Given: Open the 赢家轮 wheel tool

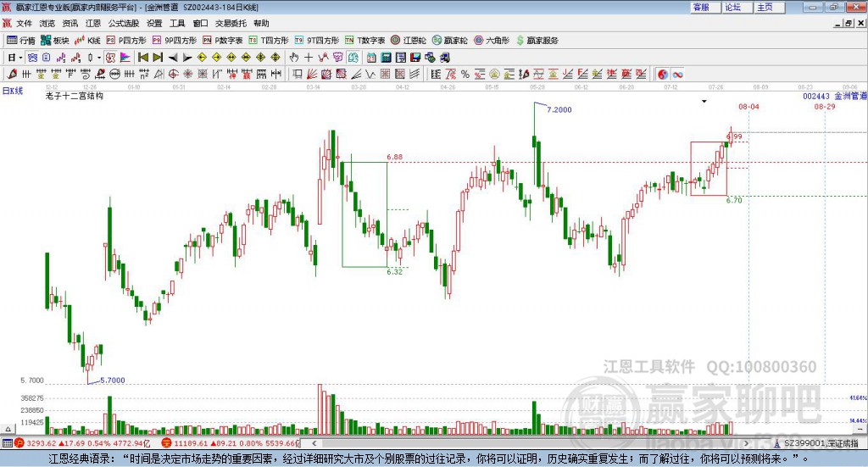Looking at the screenshot, I should (450, 41).
